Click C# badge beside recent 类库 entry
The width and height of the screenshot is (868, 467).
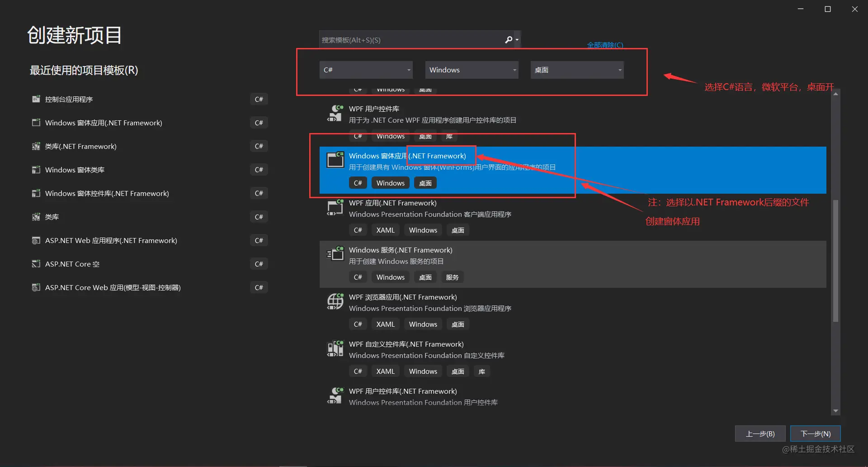click(259, 217)
